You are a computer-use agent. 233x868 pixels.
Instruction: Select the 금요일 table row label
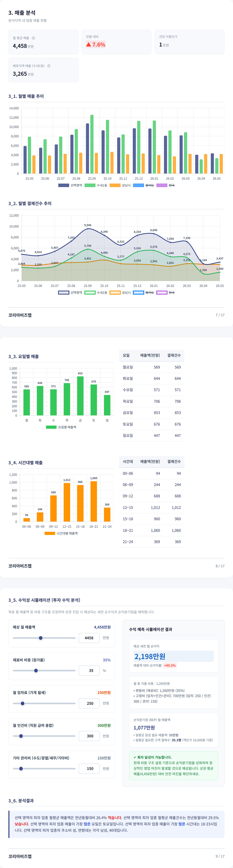[x=128, y=413]
